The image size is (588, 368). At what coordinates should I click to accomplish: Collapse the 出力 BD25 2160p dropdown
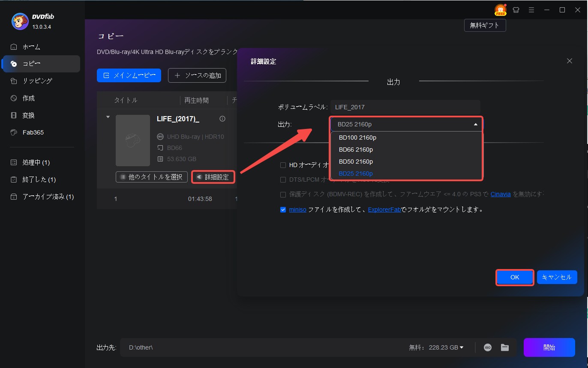[475, 124]
